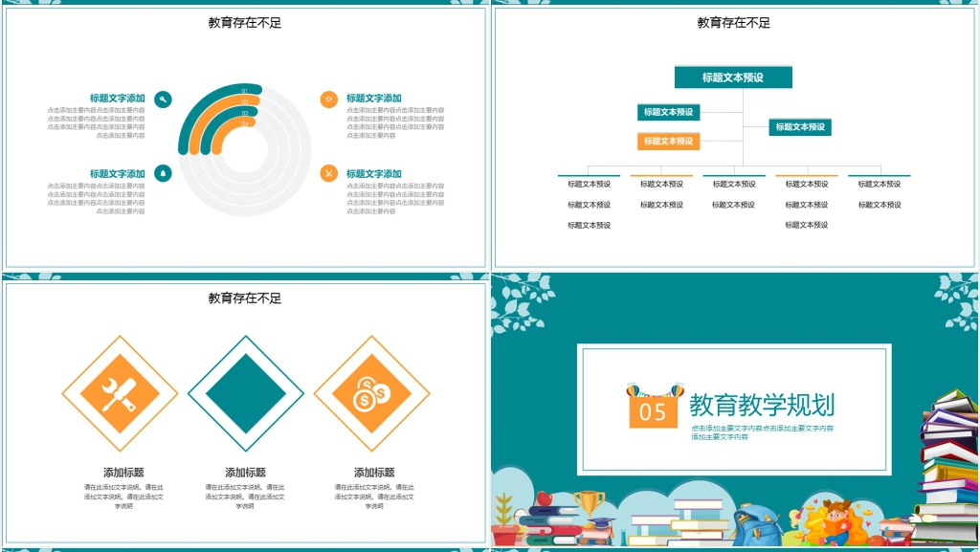Viewport: 980px width, 552px height.
Task: Select the right-side teal org chart box
Action: click(x=799, y=127)
